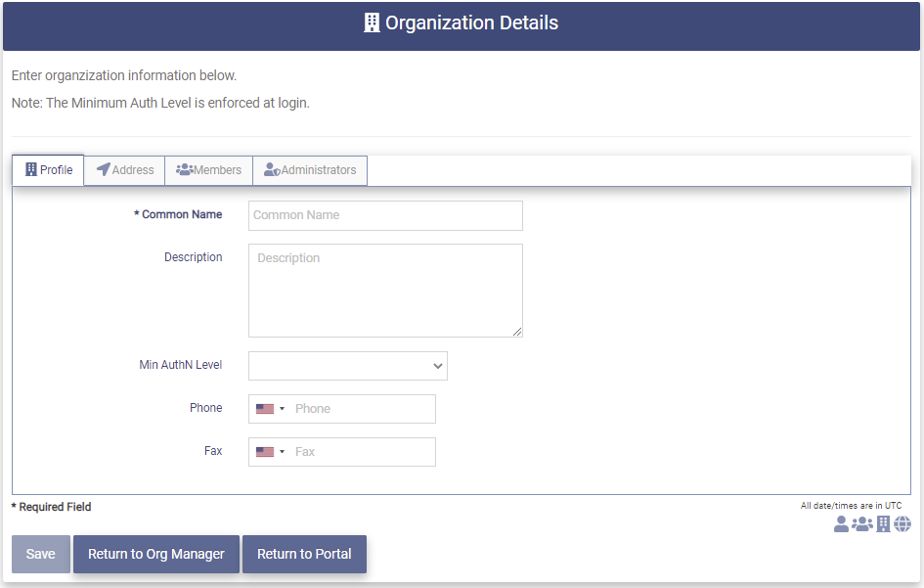
Task: Click the 'Min AuthN Level' label
Action: pos(180,365)
